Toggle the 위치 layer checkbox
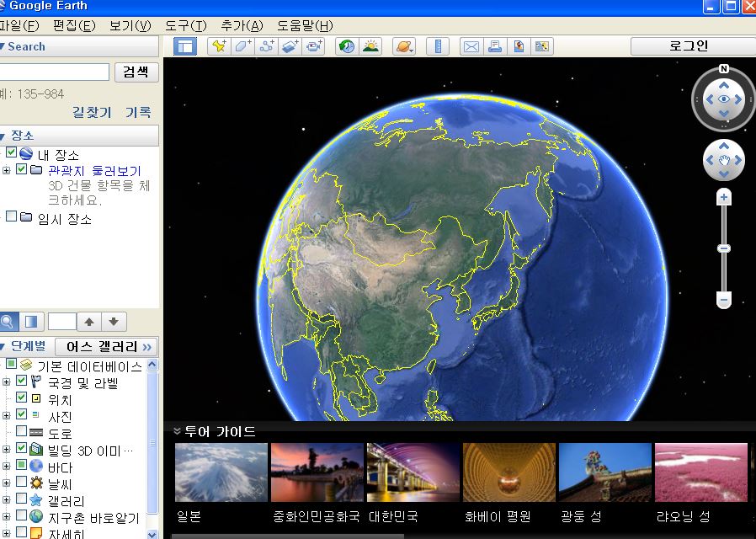Screen dimensions: 756x539 point(21,398)
